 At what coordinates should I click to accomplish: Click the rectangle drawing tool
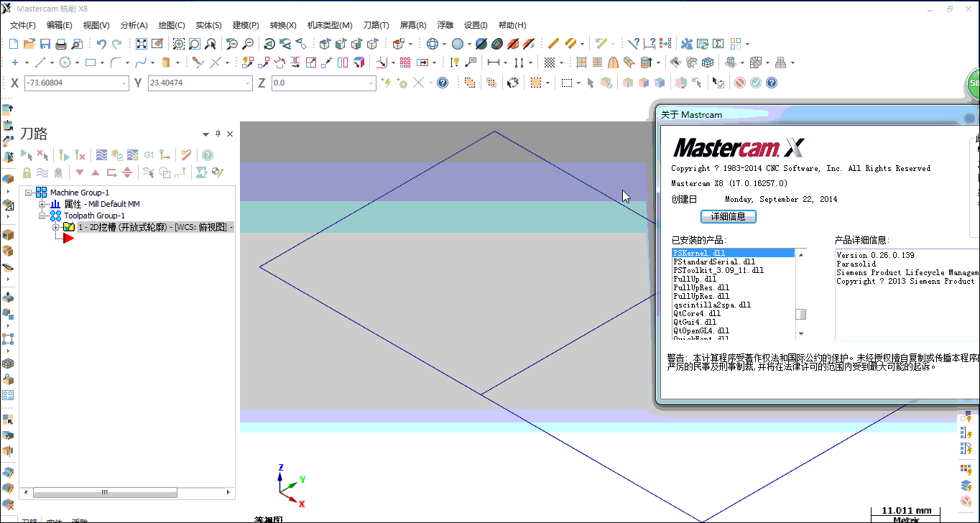(91, 63)
